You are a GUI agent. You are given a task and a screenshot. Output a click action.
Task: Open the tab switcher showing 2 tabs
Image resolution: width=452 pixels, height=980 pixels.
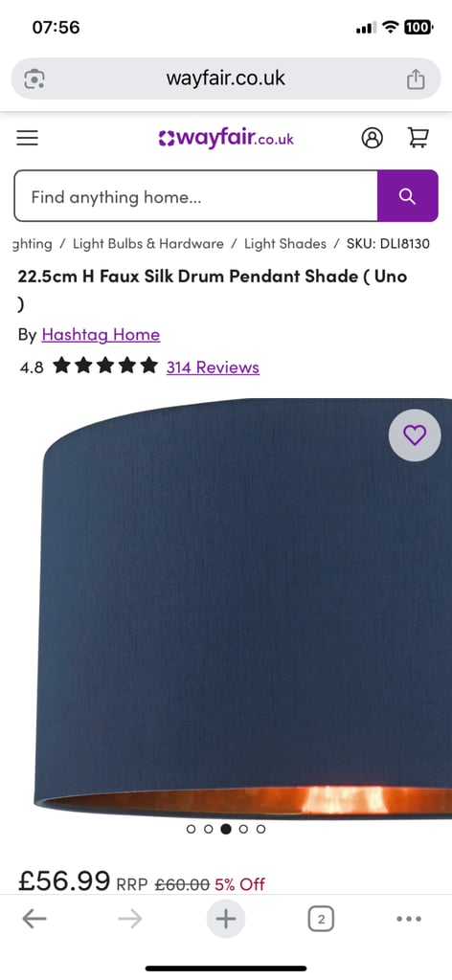coord(321,919)
